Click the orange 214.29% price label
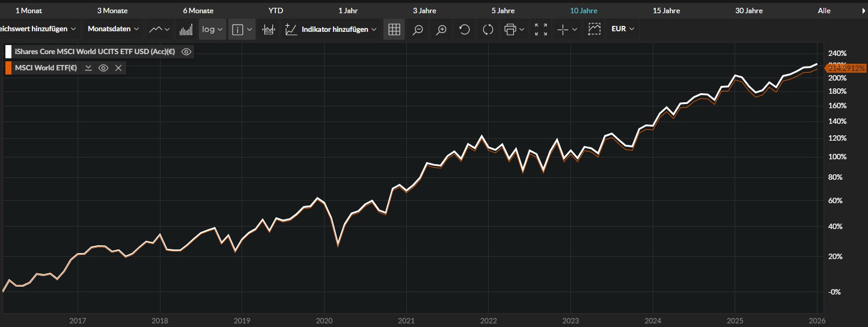The height and width of the screenshot is (327, 868). coord(845,69)
